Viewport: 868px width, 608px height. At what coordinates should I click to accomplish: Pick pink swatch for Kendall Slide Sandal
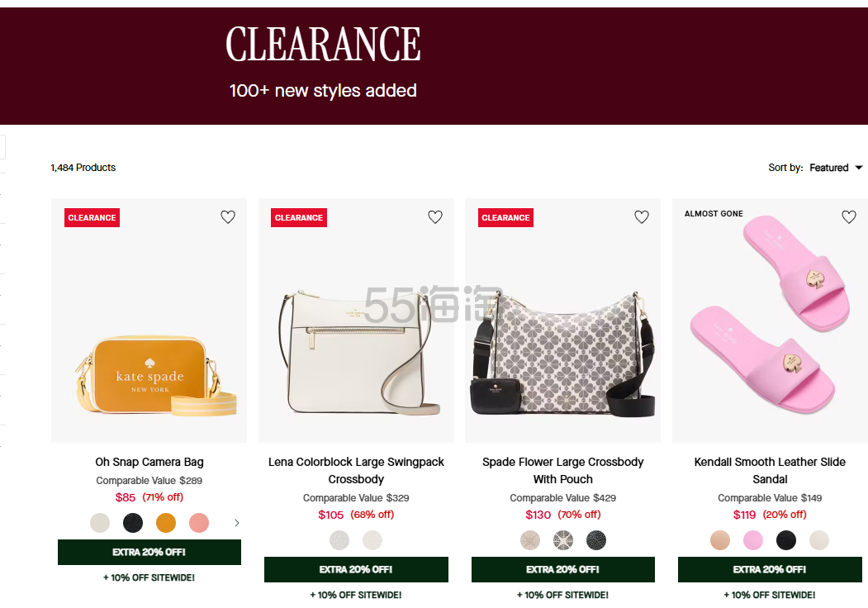tap(753, 540)
